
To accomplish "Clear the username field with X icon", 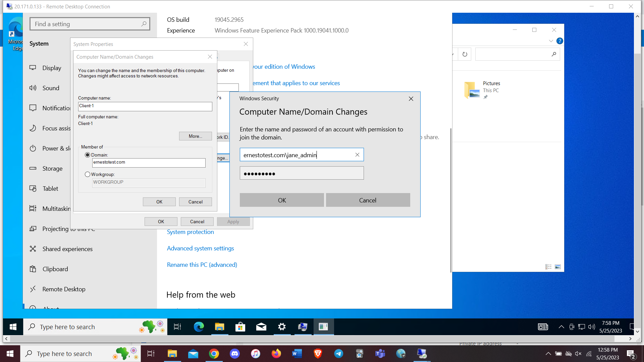I will [357, 155].
